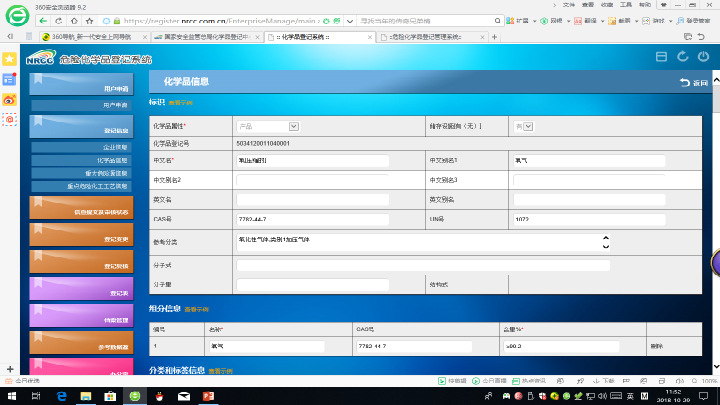This screenshot has width=720, height=405.
Task: Open the 化学品属性 product dropdown
Action: point(268,126)
